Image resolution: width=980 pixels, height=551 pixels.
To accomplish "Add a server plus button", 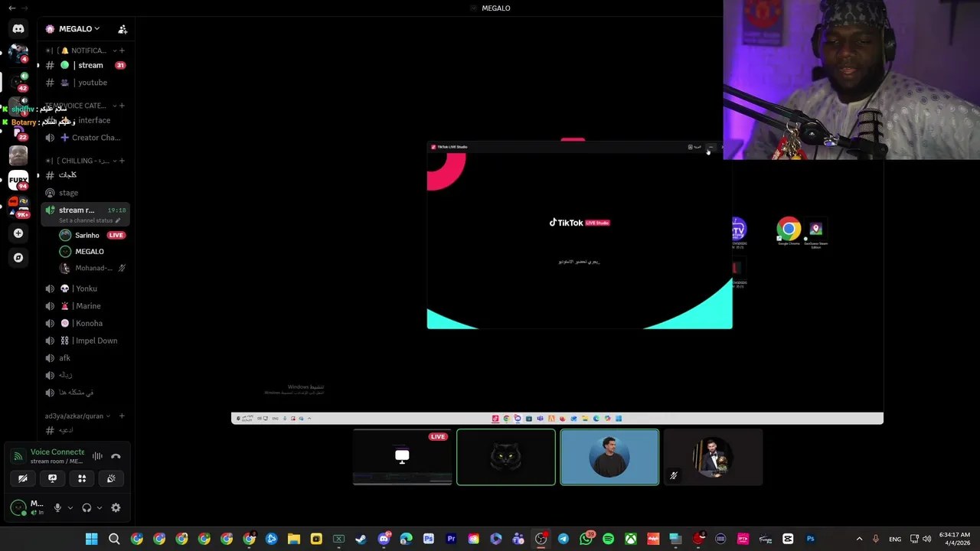I will [18, 233].
